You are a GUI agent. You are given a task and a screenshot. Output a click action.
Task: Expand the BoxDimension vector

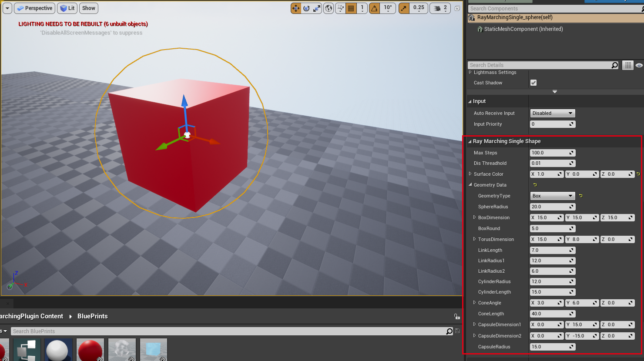coord(474,217)
